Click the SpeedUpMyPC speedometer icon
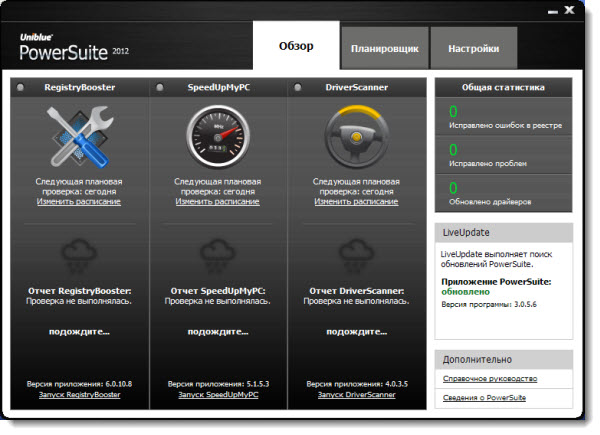This screenshot has height=435, width=600. coord(217,137)
